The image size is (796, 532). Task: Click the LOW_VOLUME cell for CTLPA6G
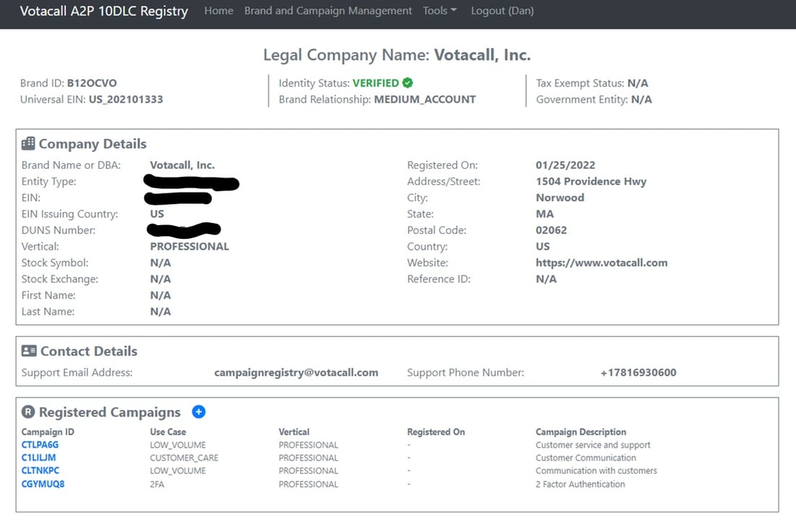(178, 445)
